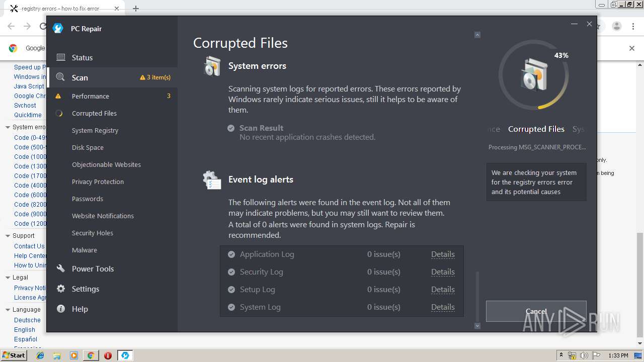Open a new Chrome tab
This screenshot has width=644, height=362.
tap(136, 9)
